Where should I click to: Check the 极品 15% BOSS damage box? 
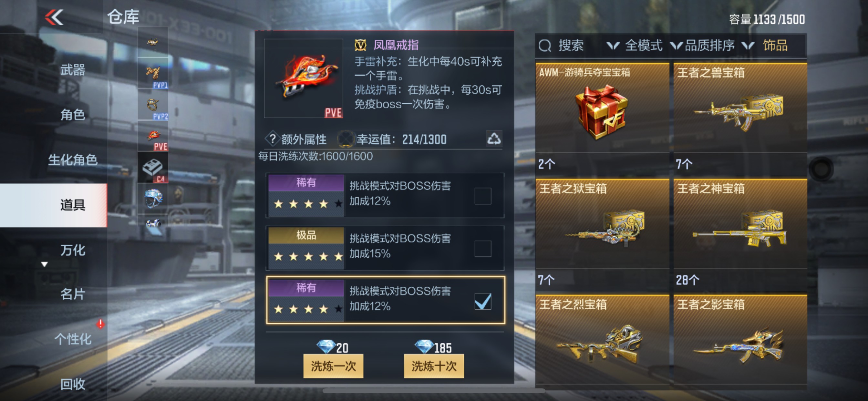pos(482,248)
